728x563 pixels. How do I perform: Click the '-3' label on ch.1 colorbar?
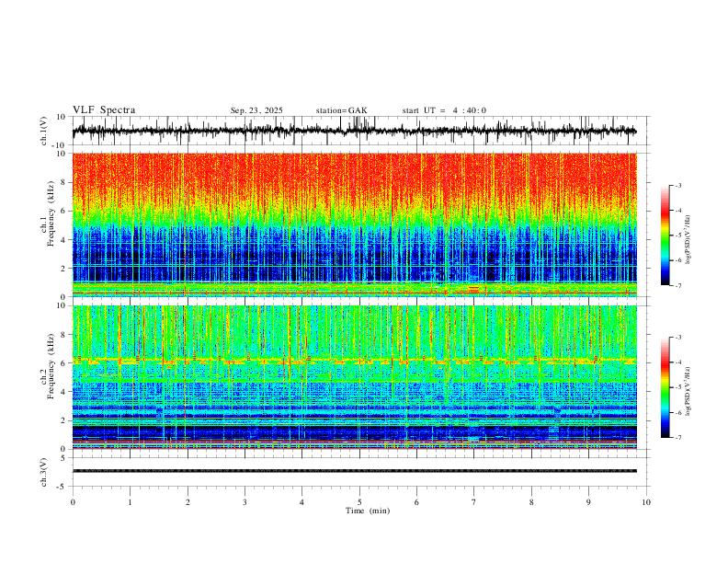pos(677,185)
